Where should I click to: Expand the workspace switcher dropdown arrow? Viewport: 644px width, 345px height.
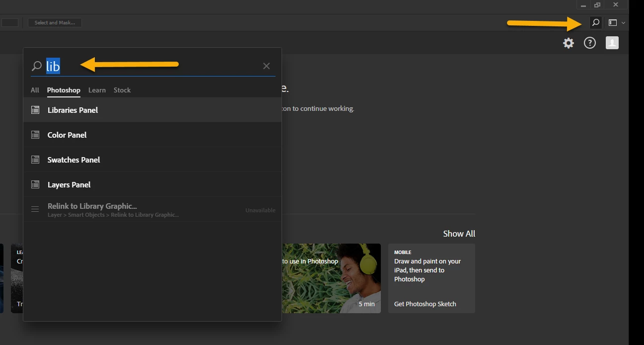tap(623, 23)
